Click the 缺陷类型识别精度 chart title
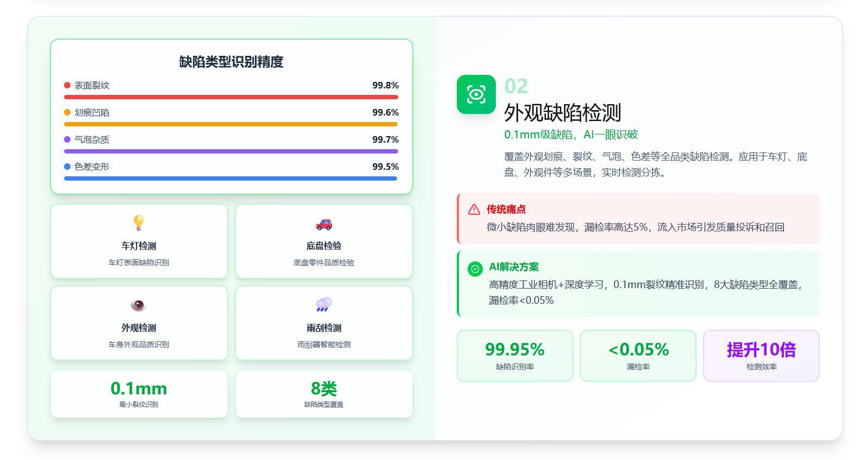The image size is (868, 460). [x=231, y=62]
